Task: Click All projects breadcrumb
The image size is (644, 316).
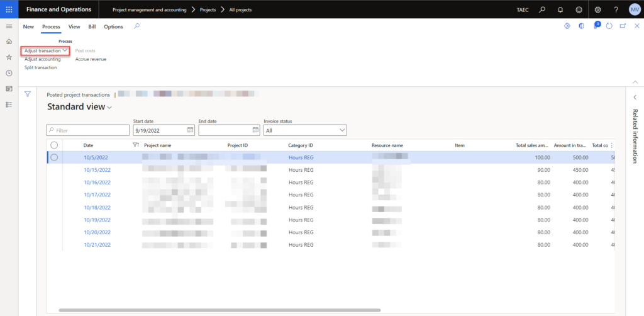Action: point(241,9)
